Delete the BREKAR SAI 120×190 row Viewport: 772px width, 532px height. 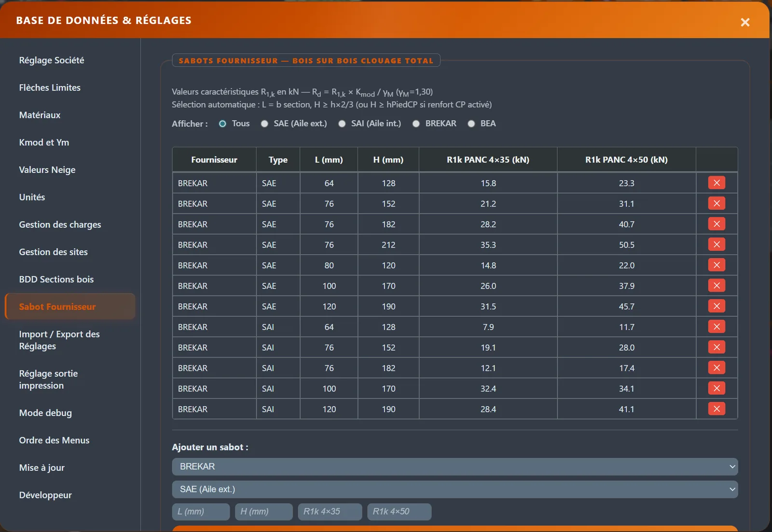coord(717,409)
